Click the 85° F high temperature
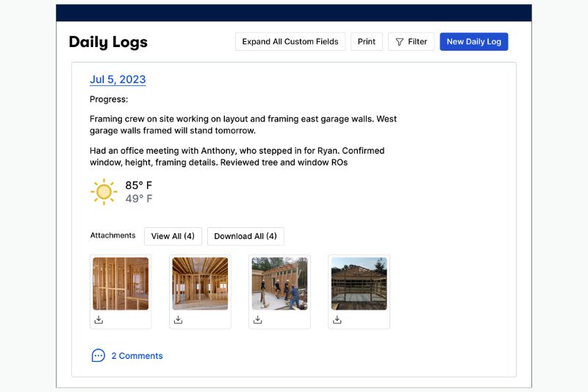 pyautogui.click(x=138, y=185)
